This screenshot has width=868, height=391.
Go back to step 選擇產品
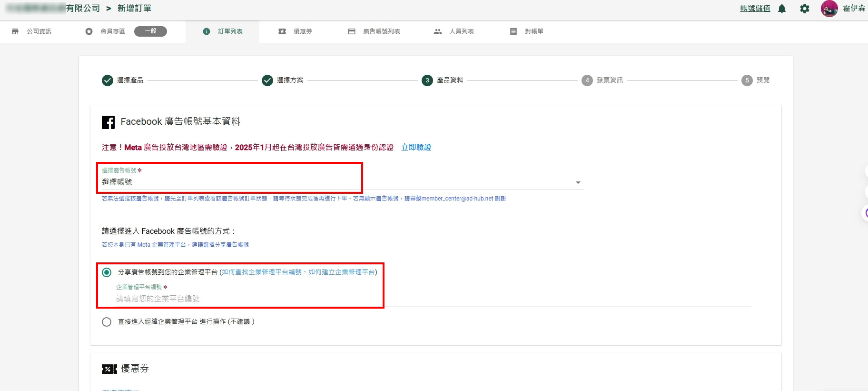tap(108, 80)
